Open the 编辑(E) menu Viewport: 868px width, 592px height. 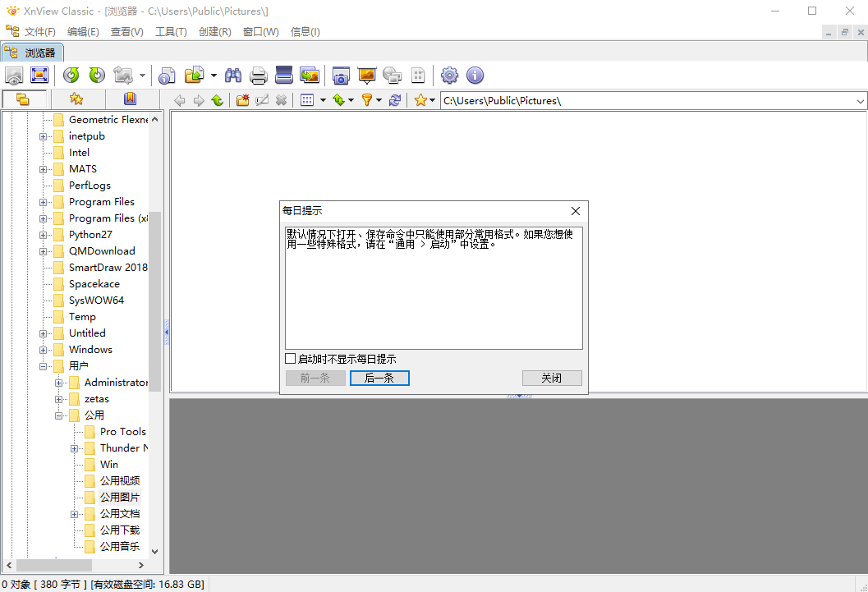(x=83, y=31)
